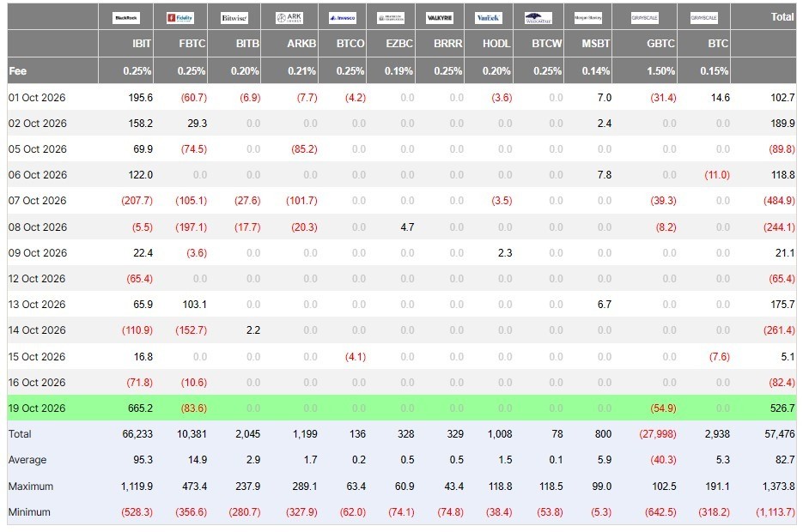This screenshot has width=803, height=532.
Task: Click the BlackRock logo above IBIT
Action: 126,18
